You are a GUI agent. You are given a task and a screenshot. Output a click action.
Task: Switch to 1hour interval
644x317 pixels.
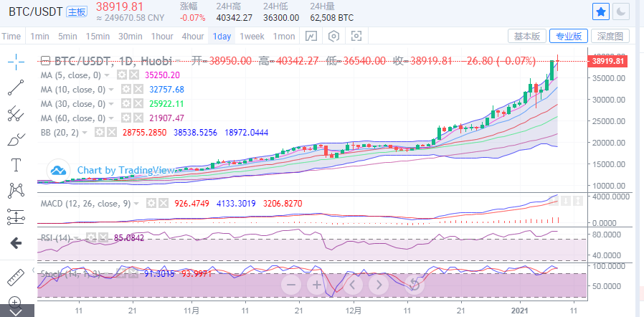[x=162, y=36]
